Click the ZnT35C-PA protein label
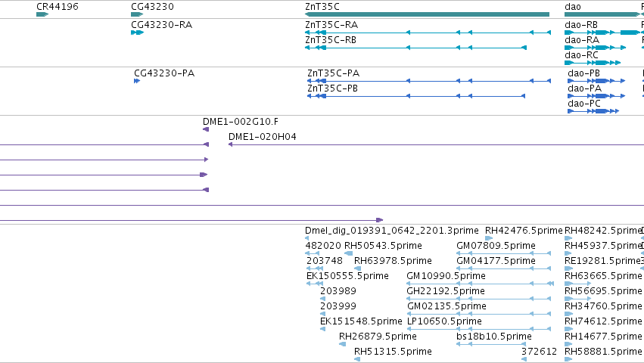Viewport: 644px width, 363px height. [x=334, y=73]
